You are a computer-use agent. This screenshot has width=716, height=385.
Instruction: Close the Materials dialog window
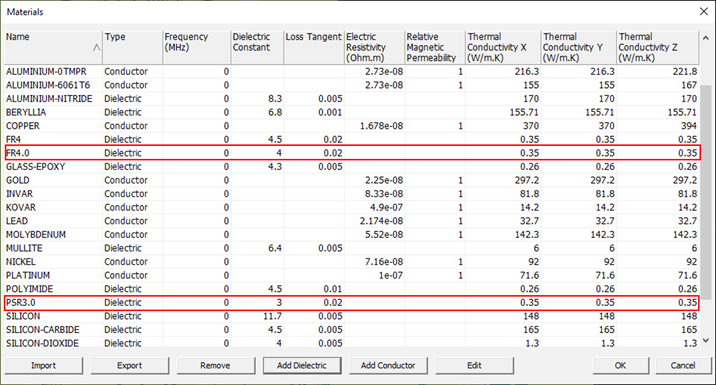pos(704,12)
